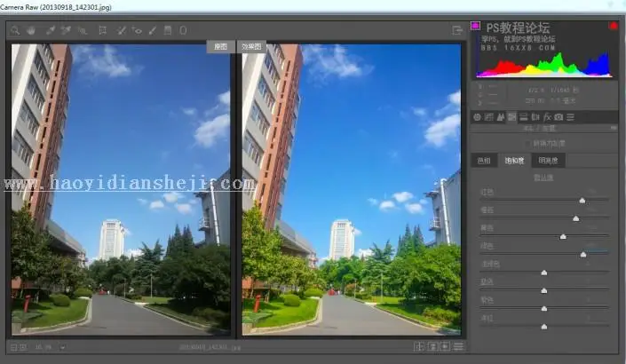
Task: Click the zoom in plus button
Action: 23,347
